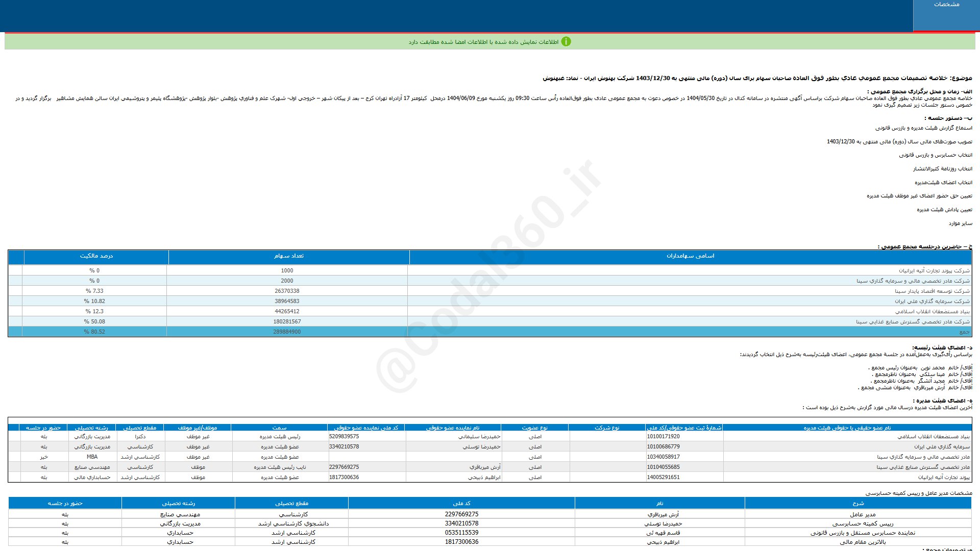
Task: Click registration number 10100171920 cell
Action: coord(663,437)
